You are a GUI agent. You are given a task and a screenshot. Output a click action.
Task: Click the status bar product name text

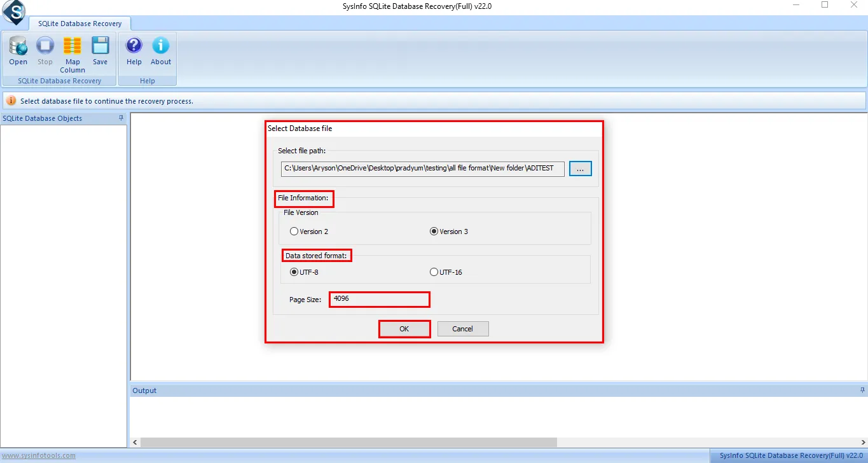pos(791,455)
